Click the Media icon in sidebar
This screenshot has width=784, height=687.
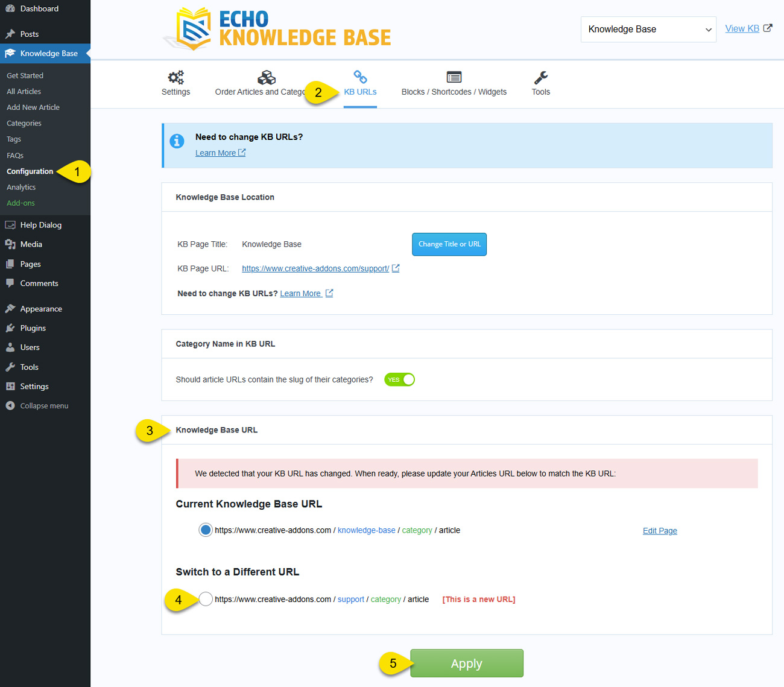tap(10, 244)
